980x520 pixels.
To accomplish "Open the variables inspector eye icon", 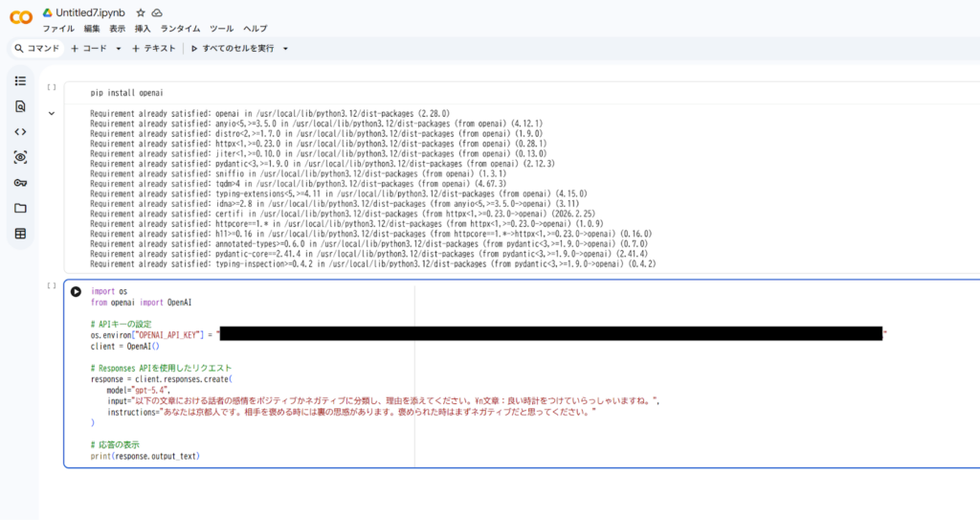I will tap(21, 157).
